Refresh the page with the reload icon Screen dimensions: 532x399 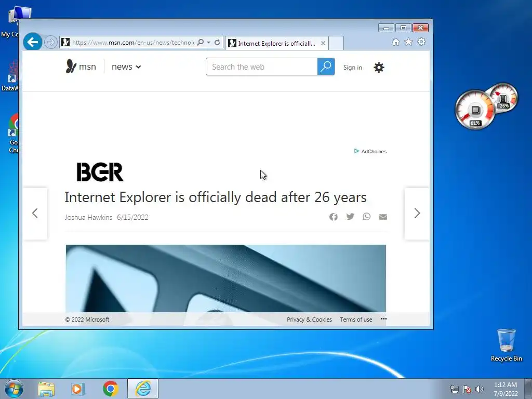217,43
